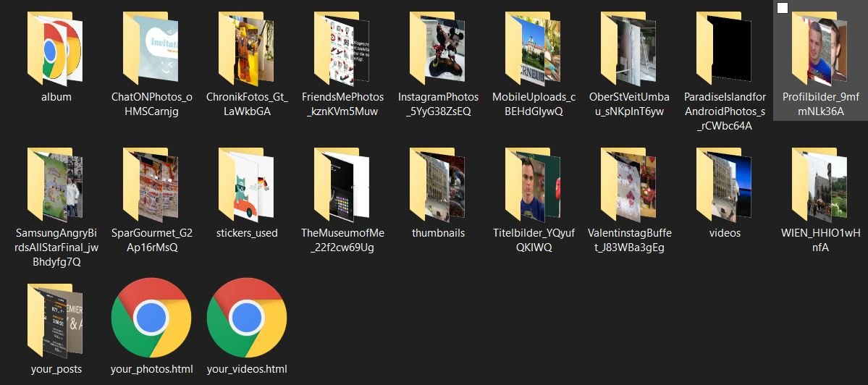Click the SparGourmet_G2Ap16rMsQ folder
Image resolution: width=868 pixels, height=385 pixels.
click(151, 185)
